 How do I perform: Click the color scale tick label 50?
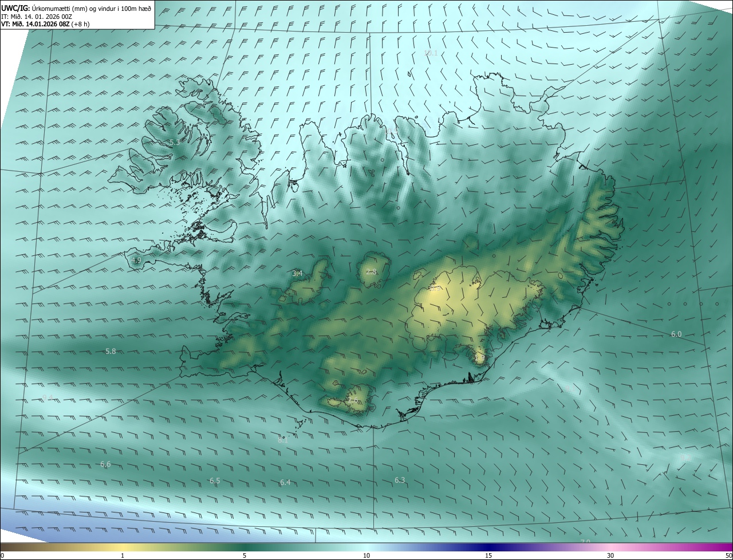coord(728,555)
